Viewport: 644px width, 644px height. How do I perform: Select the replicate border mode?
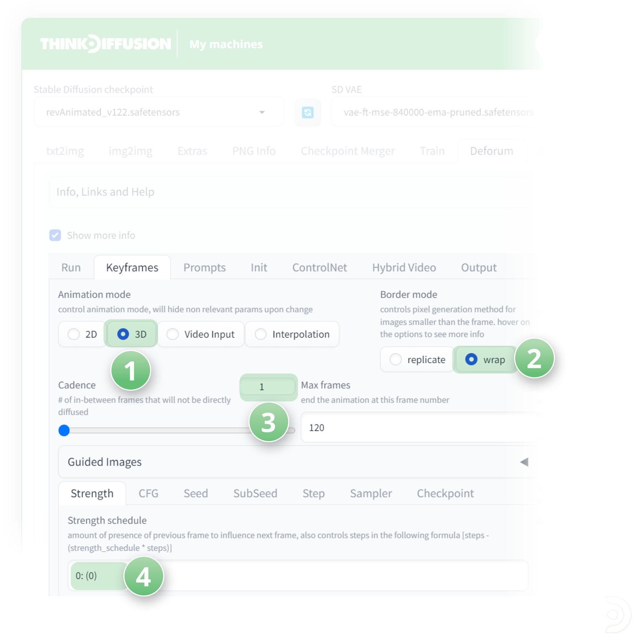396,359
